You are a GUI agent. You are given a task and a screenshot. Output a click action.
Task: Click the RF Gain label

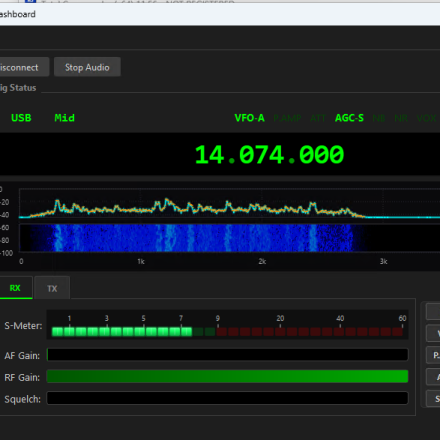(x=22, y=377)
